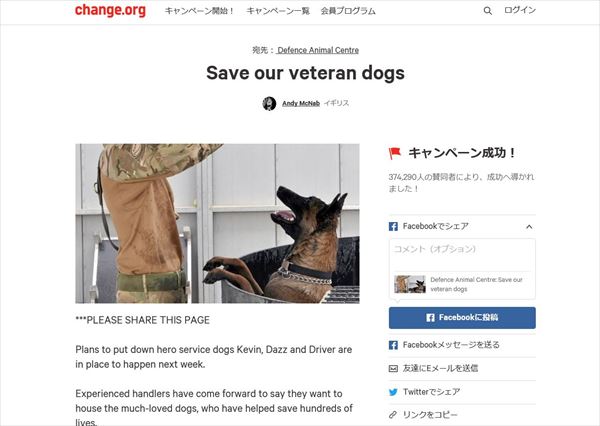
Task: Click the email envelope icon
Action: coord(393,368)
